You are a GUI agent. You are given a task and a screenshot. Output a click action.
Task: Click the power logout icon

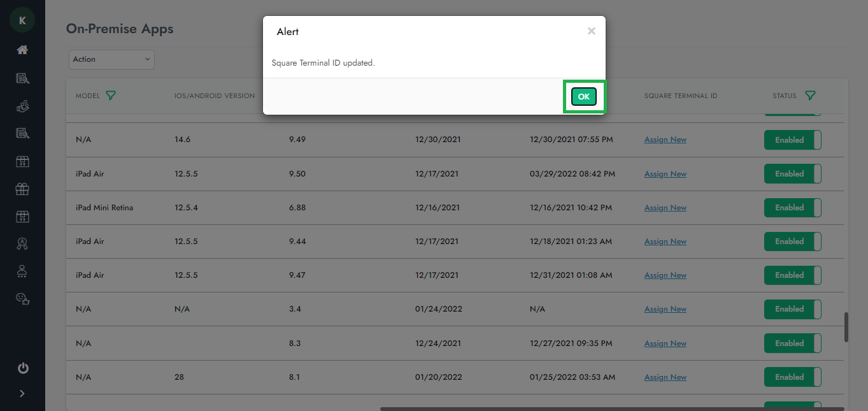[22, 368]
